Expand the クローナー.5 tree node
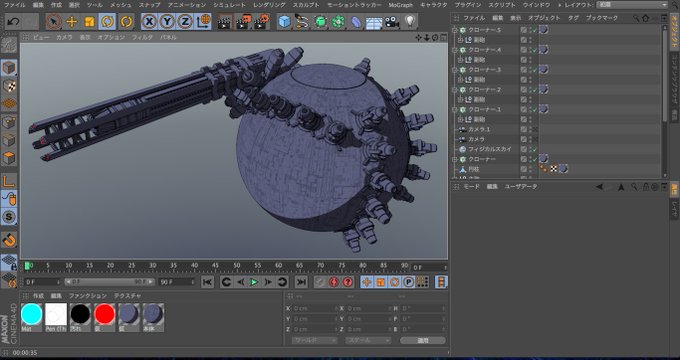Viewport: 680px width, 360px height. [x=455, y=30]
